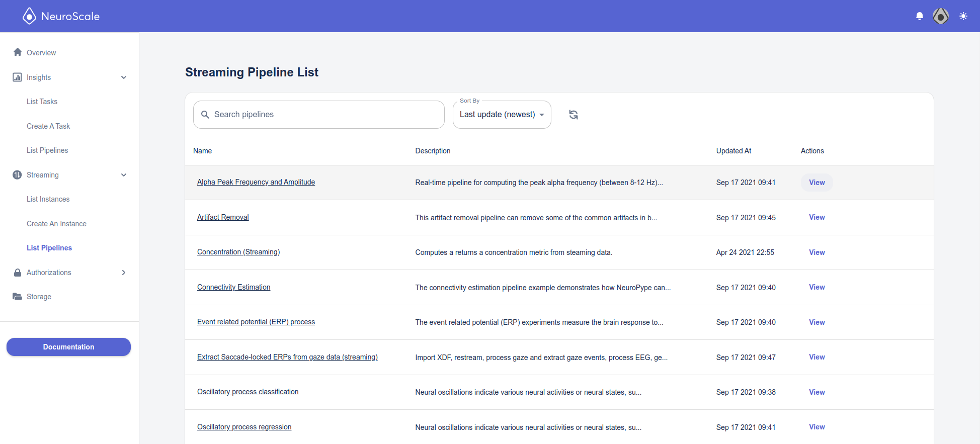The width and height of the screenshot is (980, 444).
Task: Click the search magnifier icon
Action: (205, 115)
